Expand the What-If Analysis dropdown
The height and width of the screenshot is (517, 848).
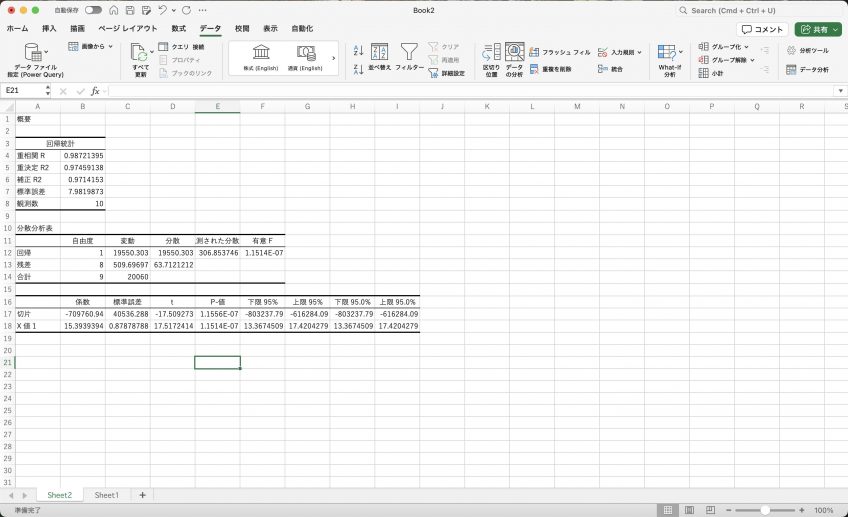click(x=681, y=52)
